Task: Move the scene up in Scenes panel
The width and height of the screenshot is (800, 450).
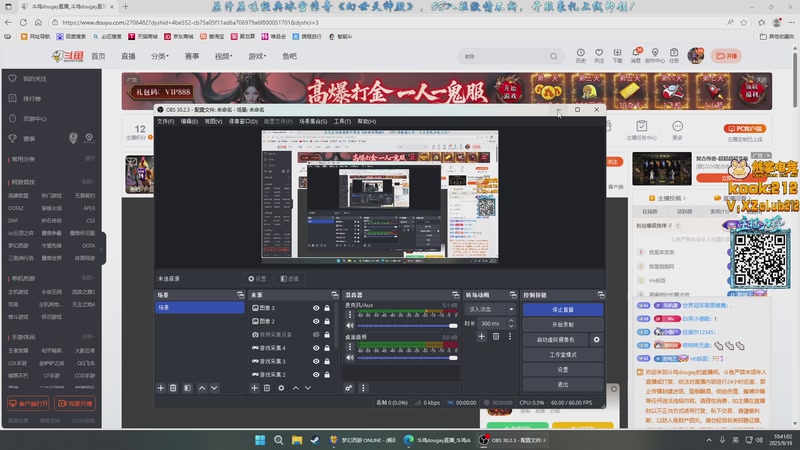Action: pos(202,388)
